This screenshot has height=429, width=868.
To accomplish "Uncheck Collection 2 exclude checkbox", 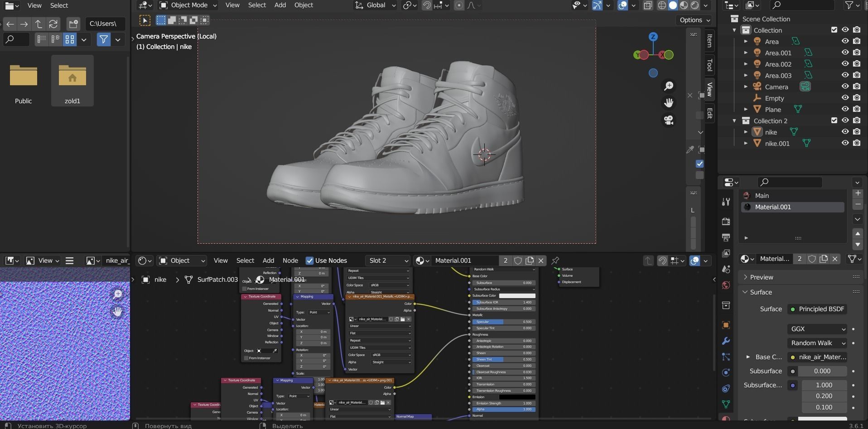I will (x=834, y=121).
